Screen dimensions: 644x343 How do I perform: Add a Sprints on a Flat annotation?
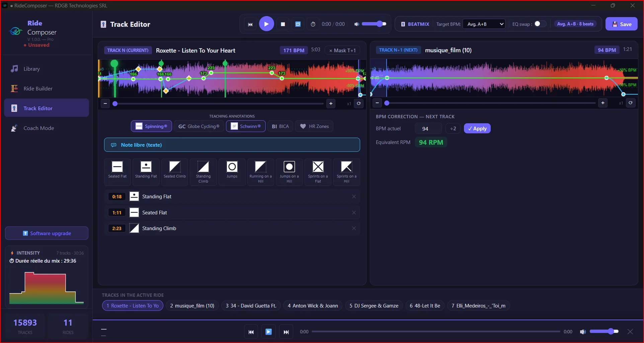318,172
